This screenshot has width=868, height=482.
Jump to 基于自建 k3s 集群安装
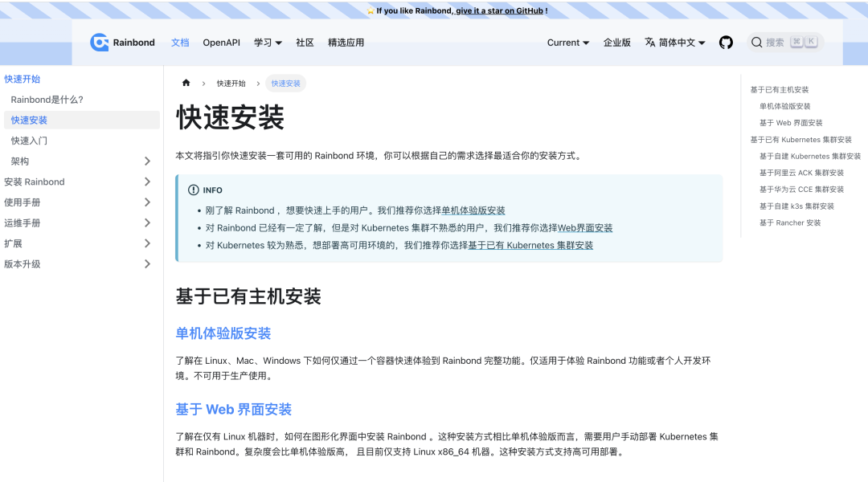[796, 206]
